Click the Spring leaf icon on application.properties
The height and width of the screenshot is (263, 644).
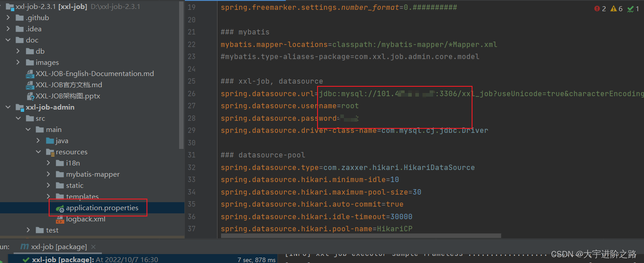coord(60,208)
